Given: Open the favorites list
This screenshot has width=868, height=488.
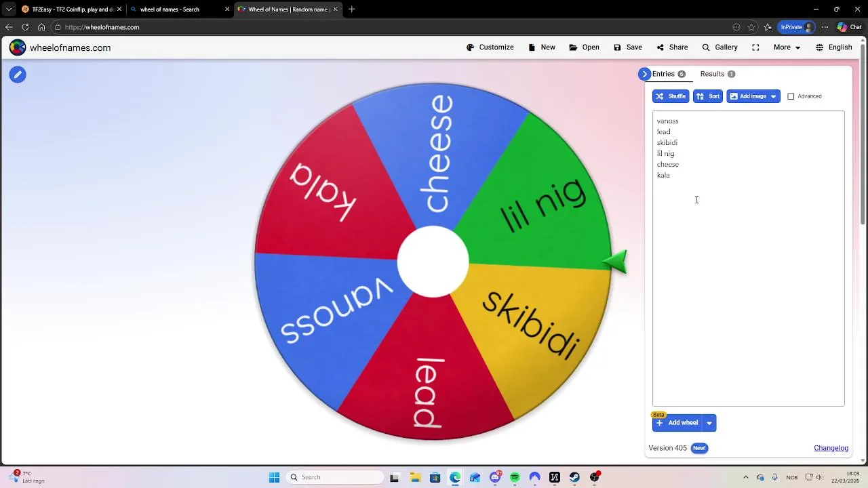Looking at the screenshot, I should [x=768, y=27].
